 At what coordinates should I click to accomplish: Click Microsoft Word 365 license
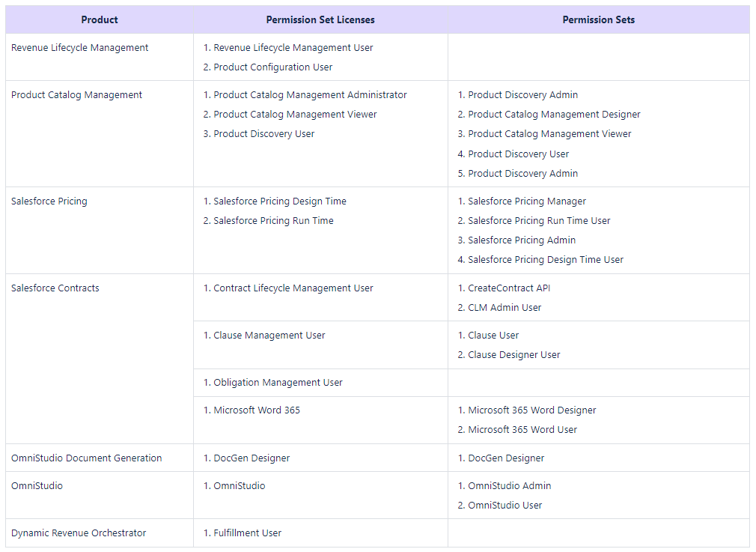257,410
